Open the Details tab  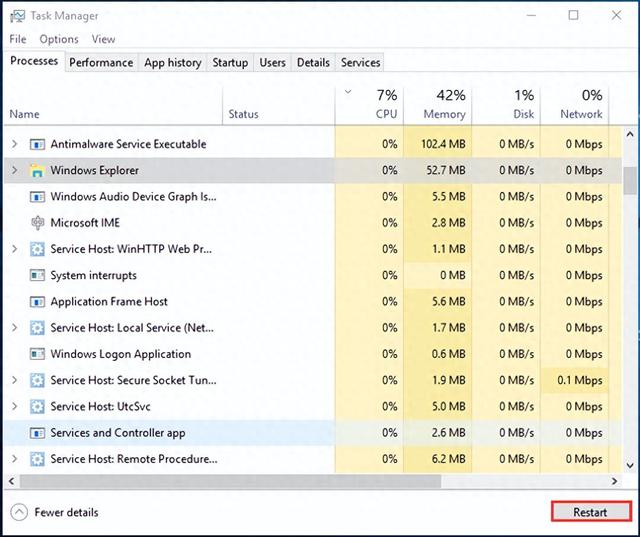coord(313,62)
